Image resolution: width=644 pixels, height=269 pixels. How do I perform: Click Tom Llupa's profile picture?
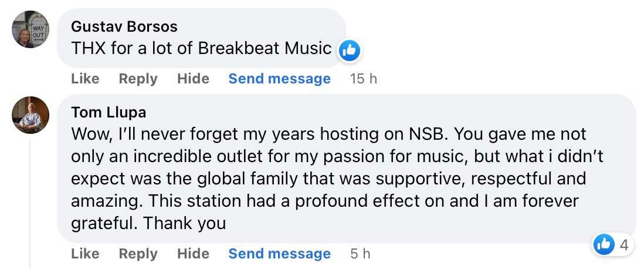pyautogui.click(x=30, y=115)
